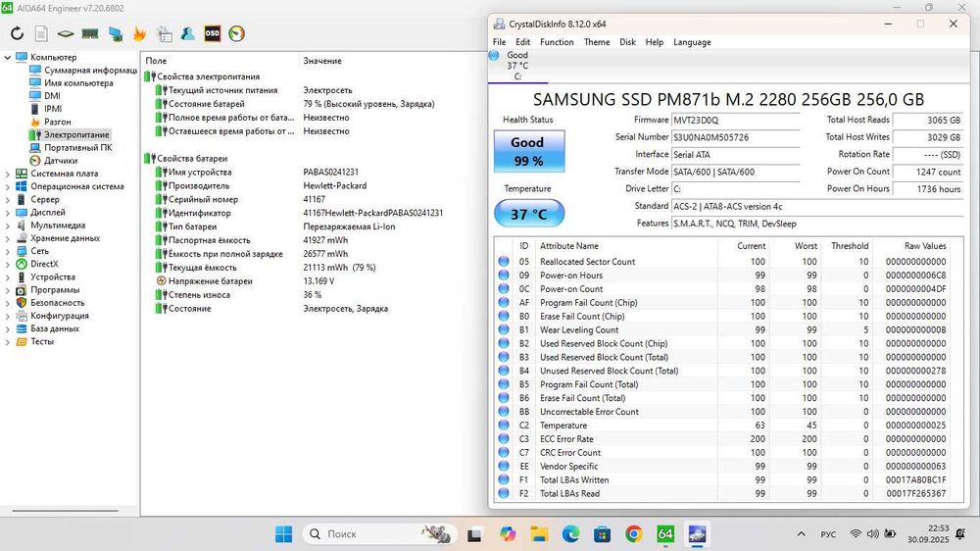The image size is (980, 551).
Task: Click the Значение column header
Action: 322,61
